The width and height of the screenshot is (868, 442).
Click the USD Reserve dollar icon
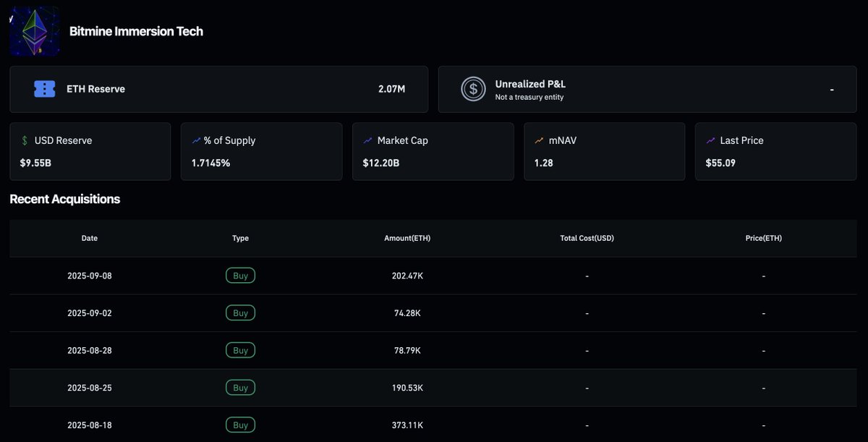pos(25,140)
